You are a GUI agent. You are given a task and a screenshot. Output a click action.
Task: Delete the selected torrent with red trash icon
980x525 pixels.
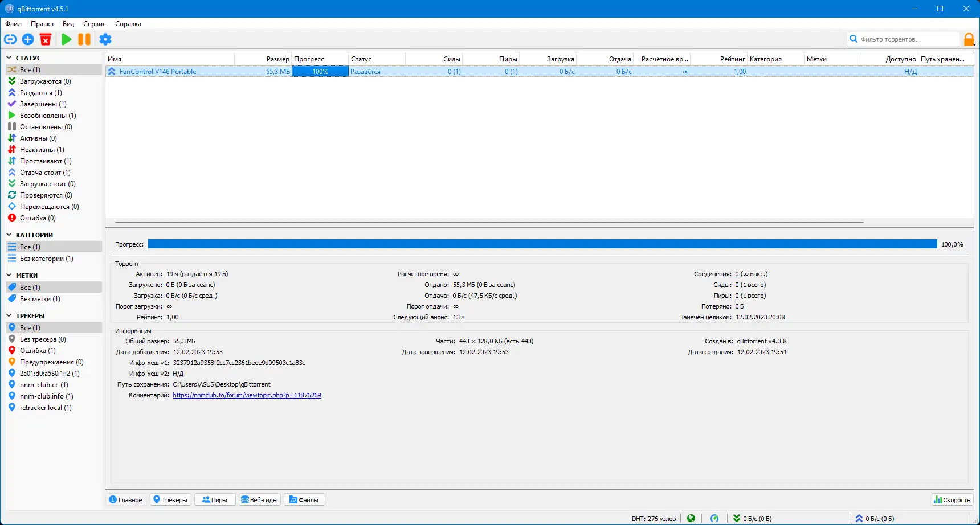click(46, 39)
